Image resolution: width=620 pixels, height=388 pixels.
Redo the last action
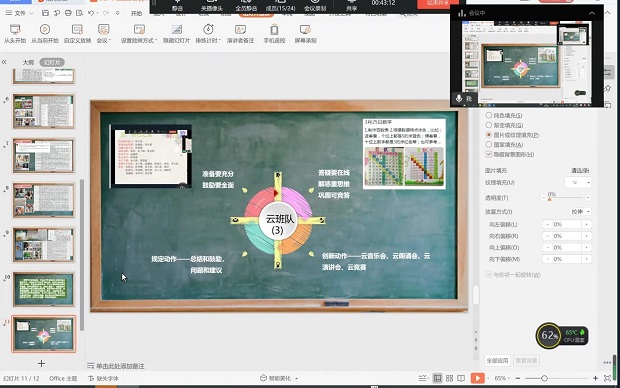click(106, 13)
